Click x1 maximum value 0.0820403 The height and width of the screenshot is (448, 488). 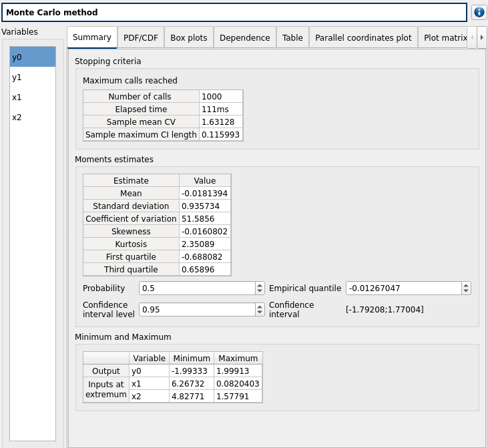point(238,383)
